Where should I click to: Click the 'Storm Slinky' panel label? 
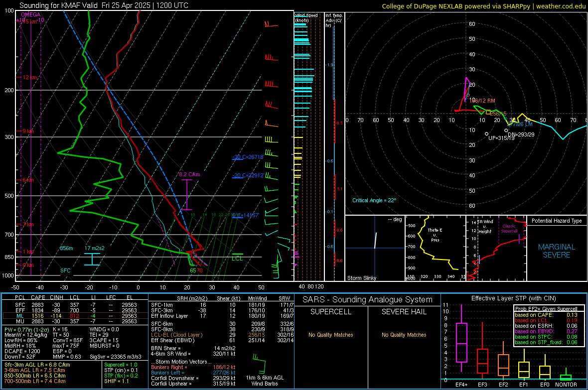pyautogui.click(x=361, y=278)
